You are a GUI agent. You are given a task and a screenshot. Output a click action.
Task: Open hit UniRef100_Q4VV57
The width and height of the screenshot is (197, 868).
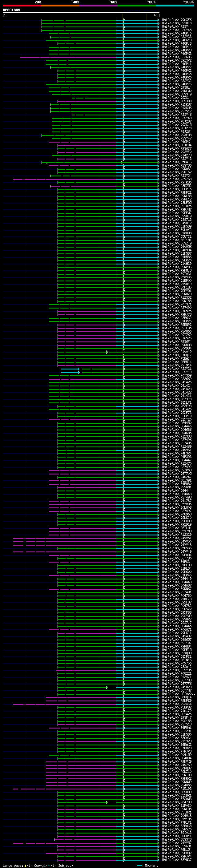177,843
